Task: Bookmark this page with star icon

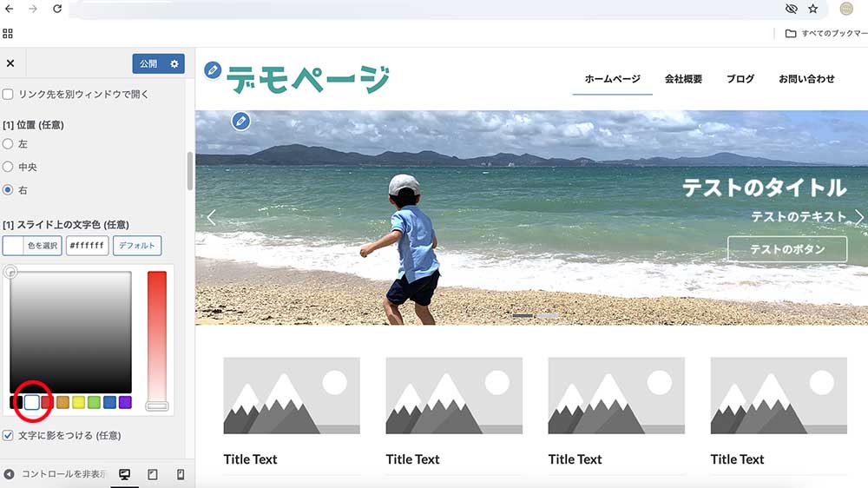Action: click(812, 9)
